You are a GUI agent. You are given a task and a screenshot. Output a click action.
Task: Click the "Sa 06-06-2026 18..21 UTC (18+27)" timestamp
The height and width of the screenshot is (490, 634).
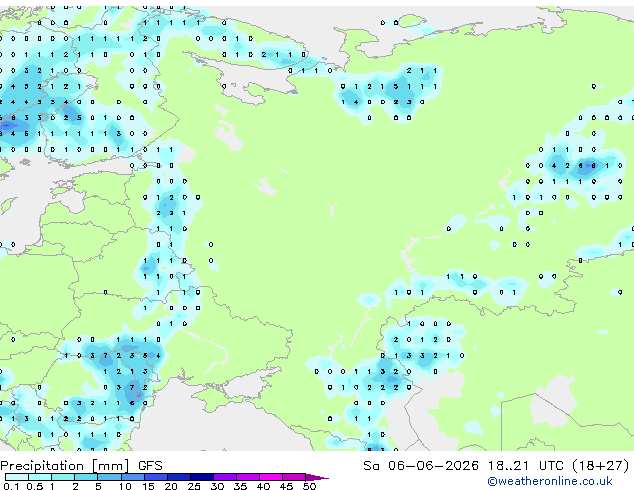(496, 466)
